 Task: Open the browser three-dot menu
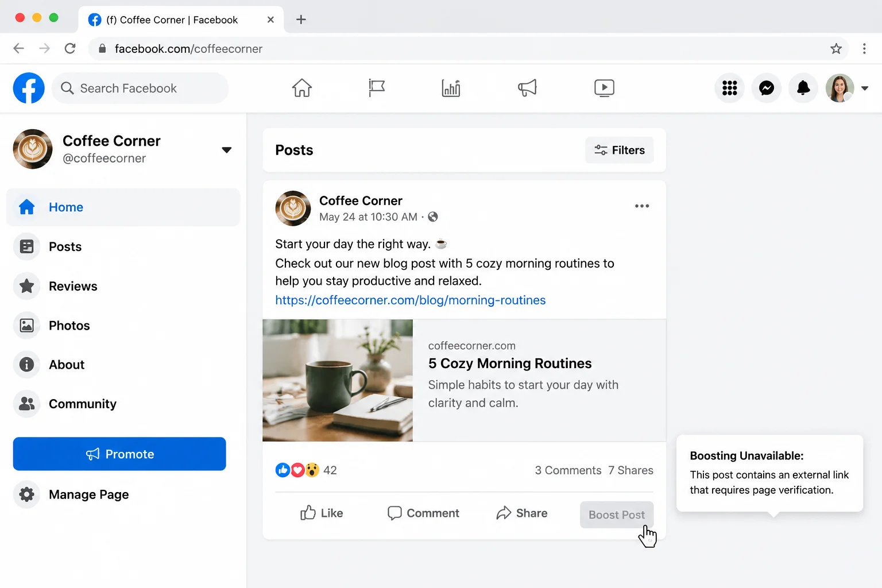click(864, 49)
